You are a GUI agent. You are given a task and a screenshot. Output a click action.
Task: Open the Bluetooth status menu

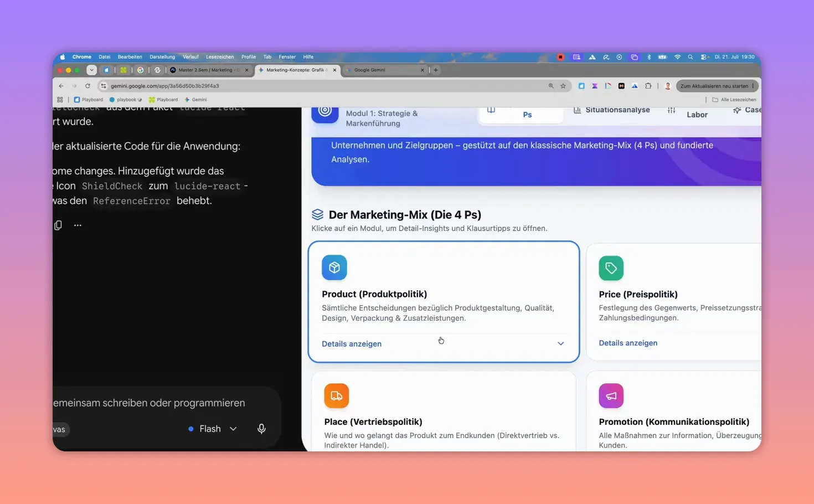click(x=649, y=57)
